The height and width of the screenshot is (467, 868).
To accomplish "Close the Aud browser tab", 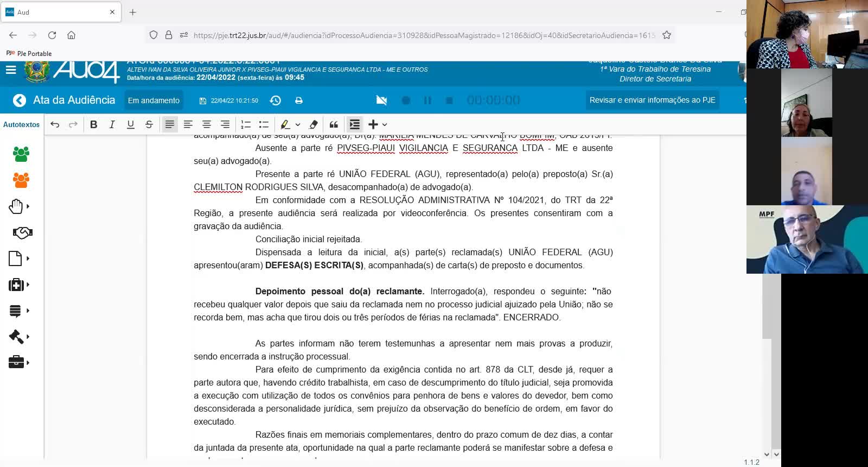I will click(x=112, y=12).
